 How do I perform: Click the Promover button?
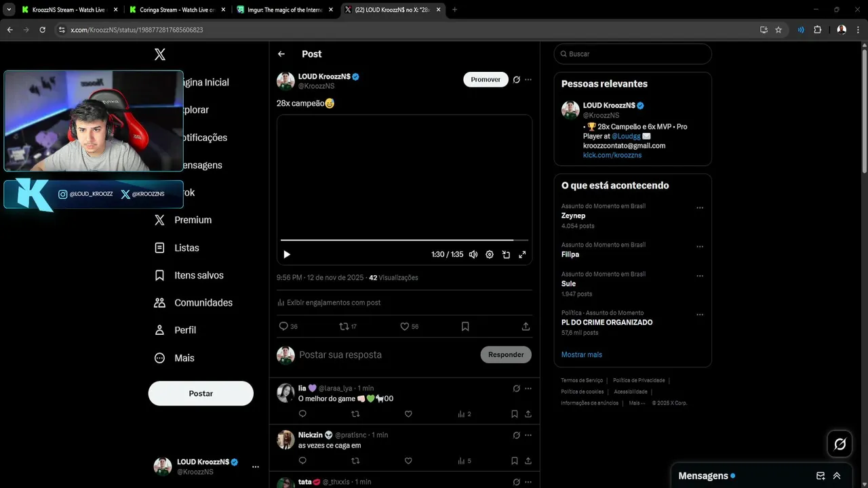(x=486, y=79)
